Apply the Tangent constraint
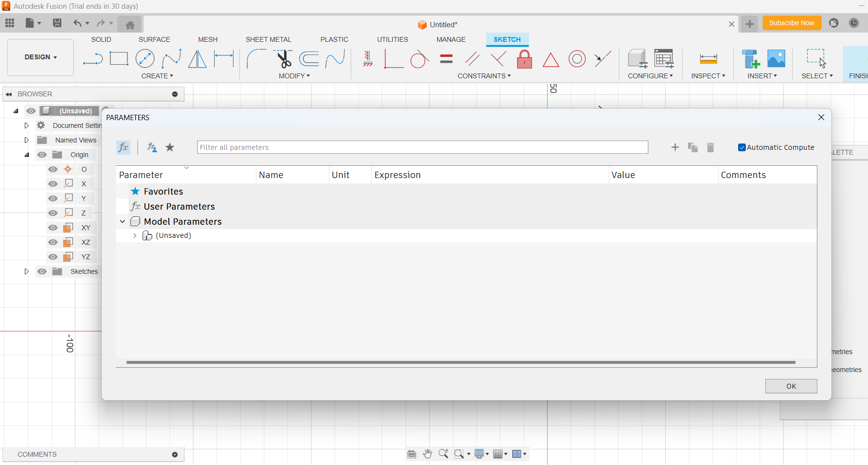 click(419, 59)
